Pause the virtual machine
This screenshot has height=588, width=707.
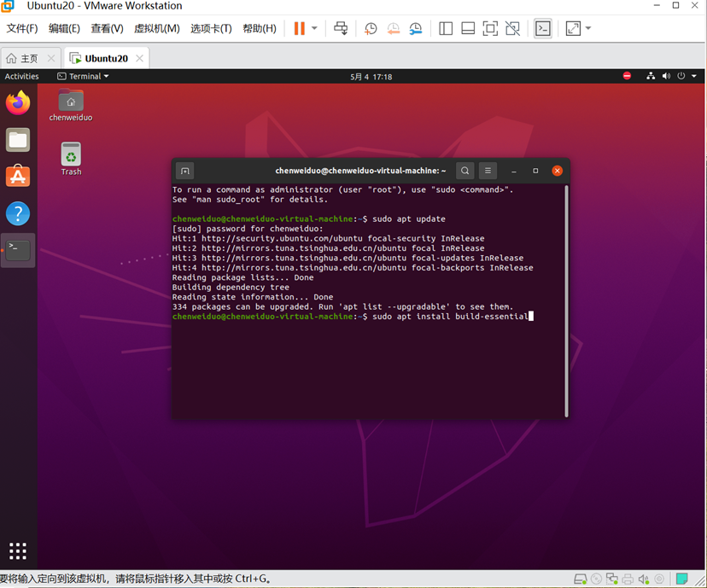(x=299, y=28)
